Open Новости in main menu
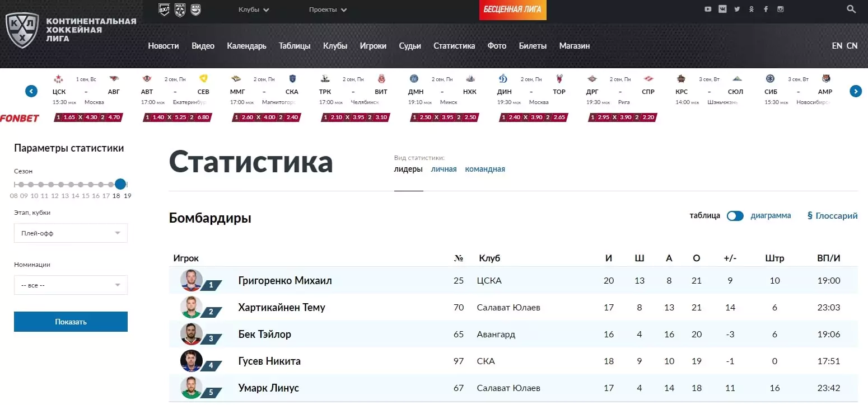Screen dimensions: 868x405 pos(164,46)
